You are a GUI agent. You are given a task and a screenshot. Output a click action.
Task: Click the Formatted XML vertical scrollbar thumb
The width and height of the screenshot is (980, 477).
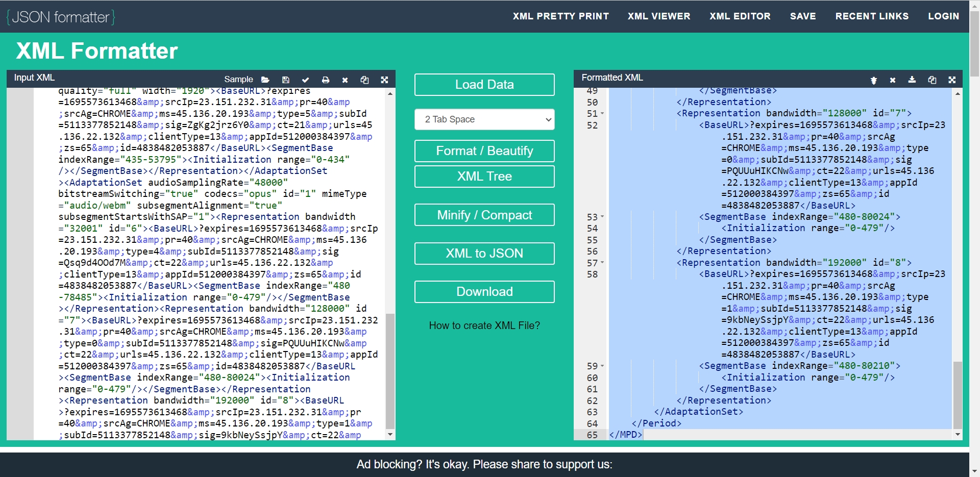[958, 395]
